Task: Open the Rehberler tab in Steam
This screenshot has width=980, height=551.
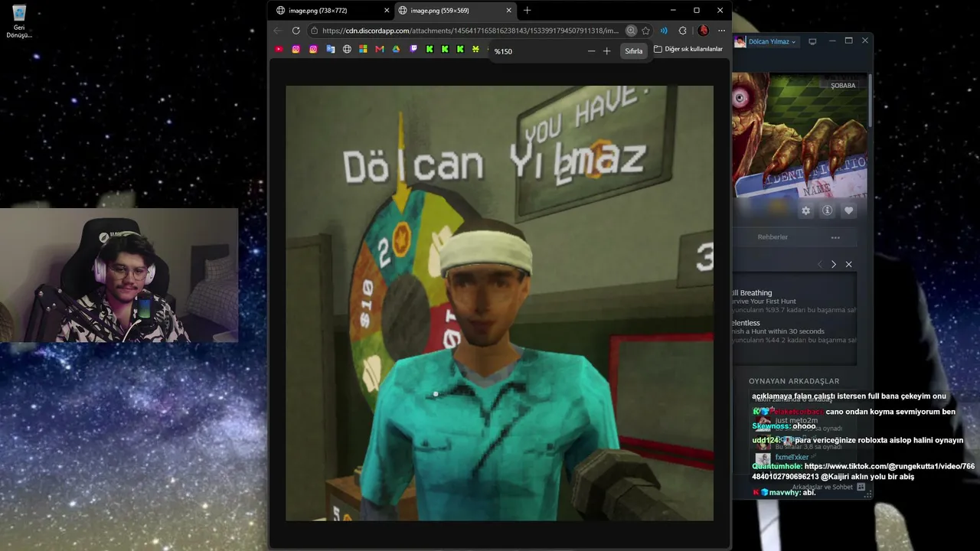Action: (x=773, y=237)
